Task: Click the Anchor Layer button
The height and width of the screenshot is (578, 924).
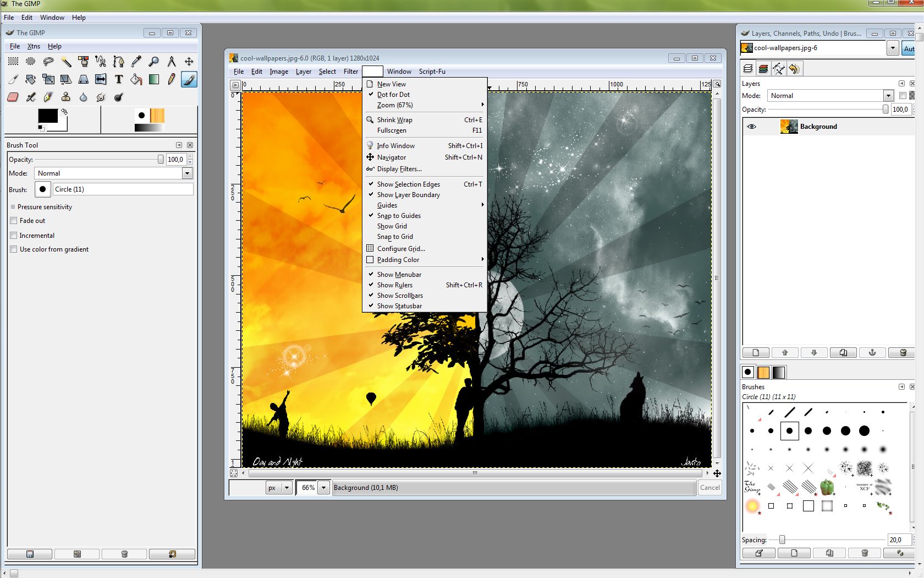Action: coord(872,353)
